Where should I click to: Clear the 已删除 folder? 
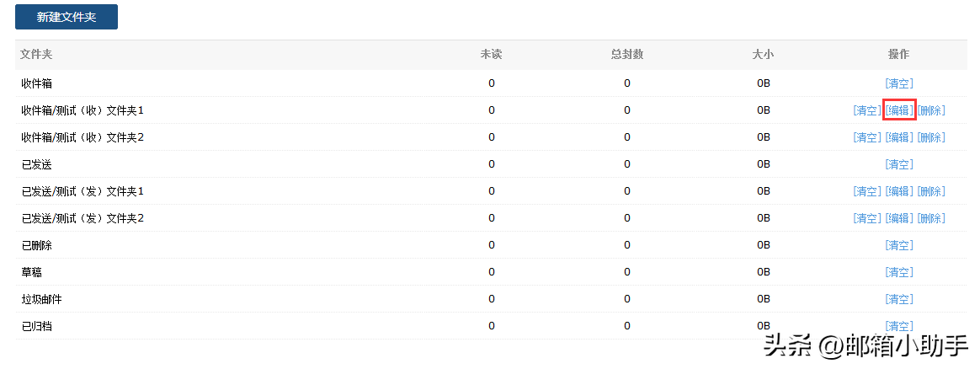click(x=898, y=245)
